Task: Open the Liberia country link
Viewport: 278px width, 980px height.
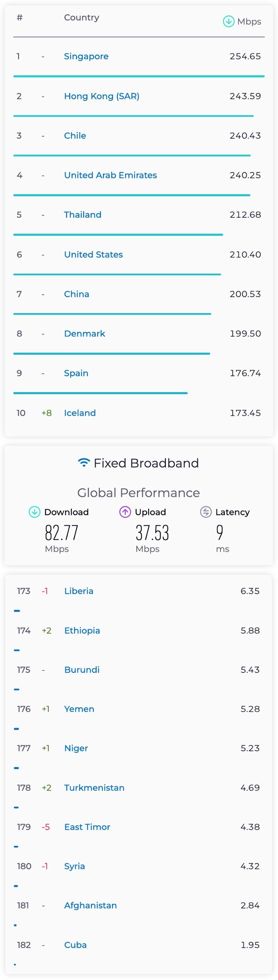Action: (x=79, y=591)
